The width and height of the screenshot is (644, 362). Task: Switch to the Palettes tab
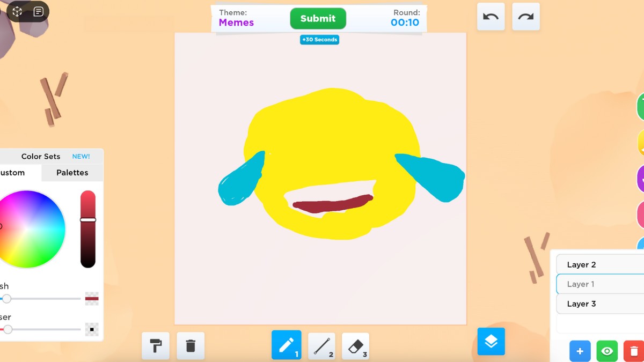point(72,173)
